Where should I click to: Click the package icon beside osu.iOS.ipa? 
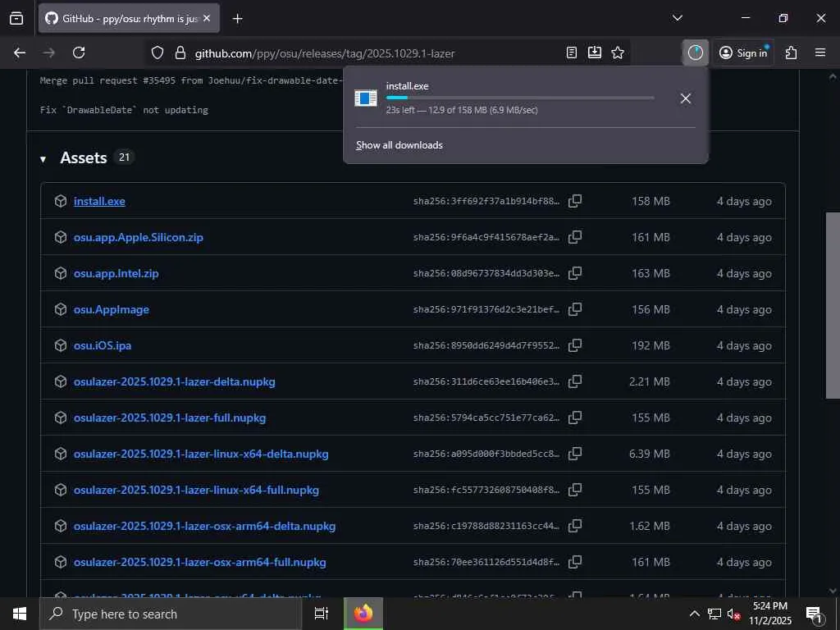(61, 345)
